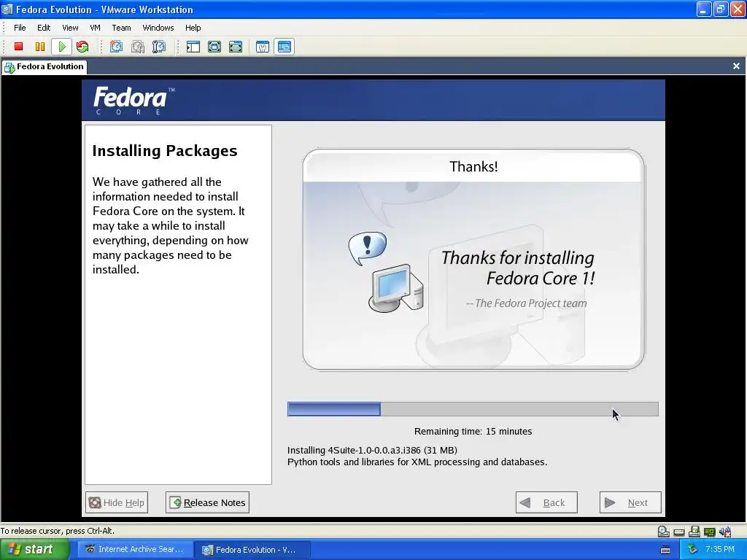Switch to Internet Archive Search taskbar window
The width and height of the screenshot is (747, 560).
point(135,550)
